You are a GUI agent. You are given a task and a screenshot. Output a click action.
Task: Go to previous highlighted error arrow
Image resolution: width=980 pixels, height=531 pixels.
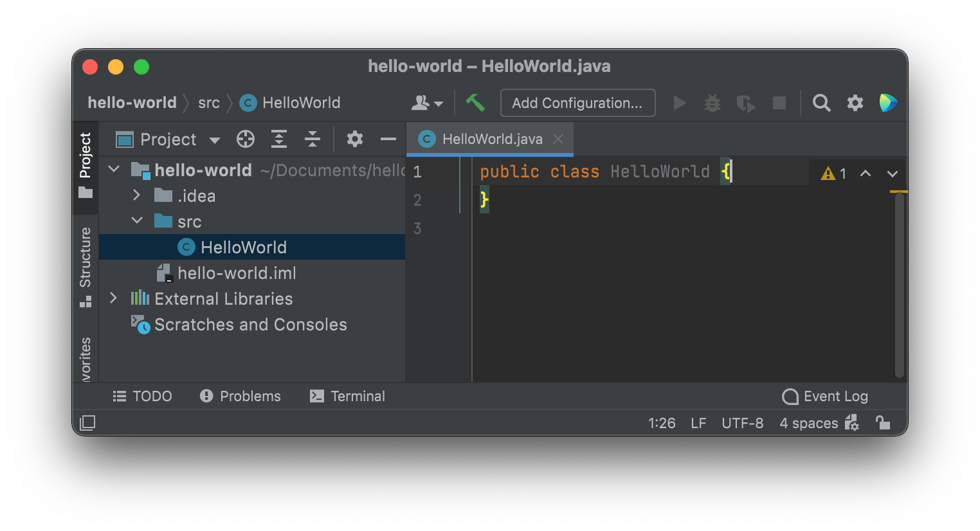click(866, 173)
